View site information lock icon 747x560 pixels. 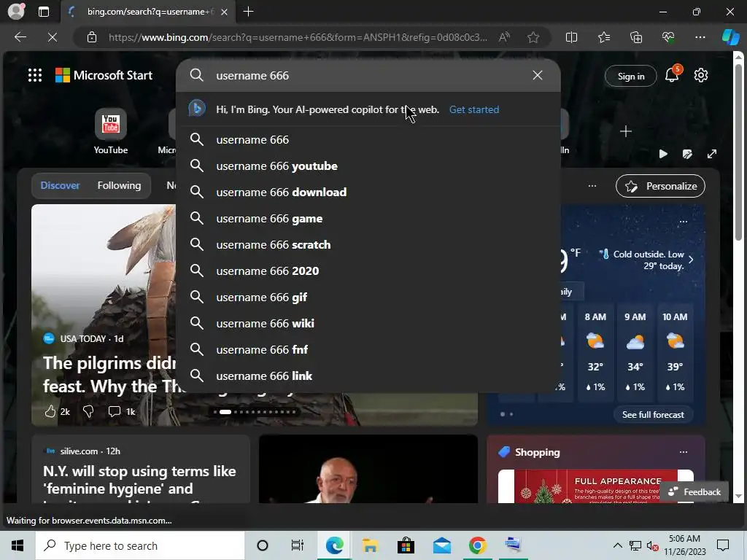[92, 37]
